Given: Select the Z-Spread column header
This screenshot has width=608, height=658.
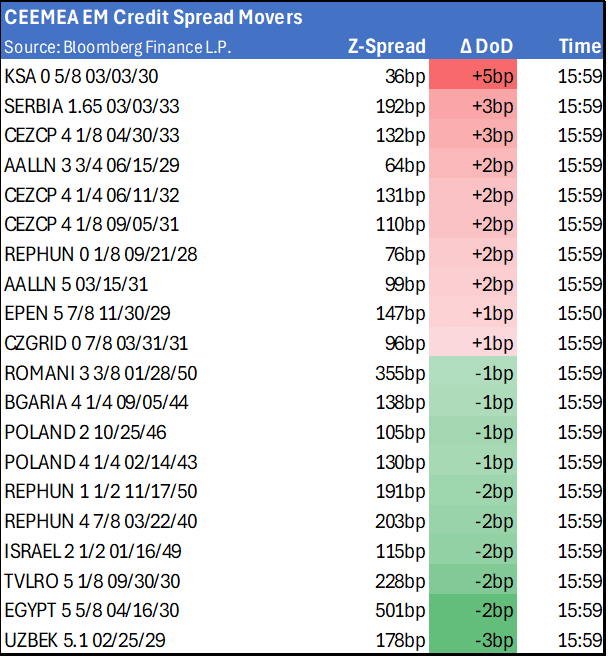Looking at the screenshot, I should pos(386,46).
